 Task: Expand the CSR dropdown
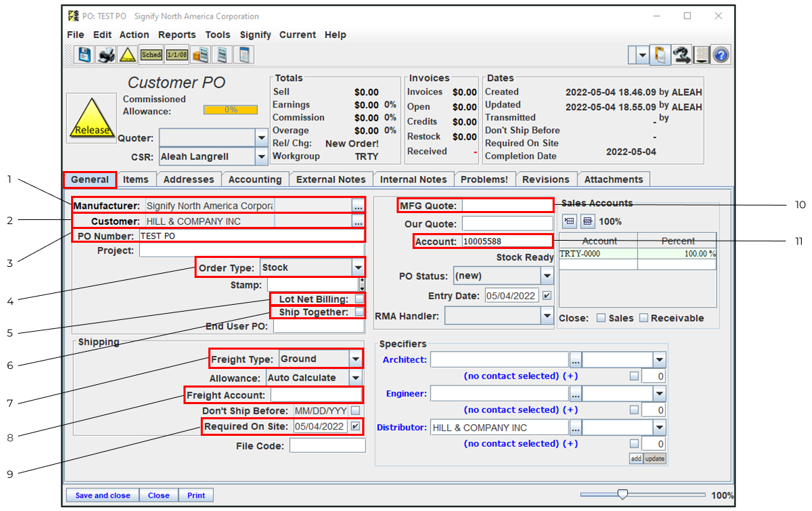pos(261,157)
